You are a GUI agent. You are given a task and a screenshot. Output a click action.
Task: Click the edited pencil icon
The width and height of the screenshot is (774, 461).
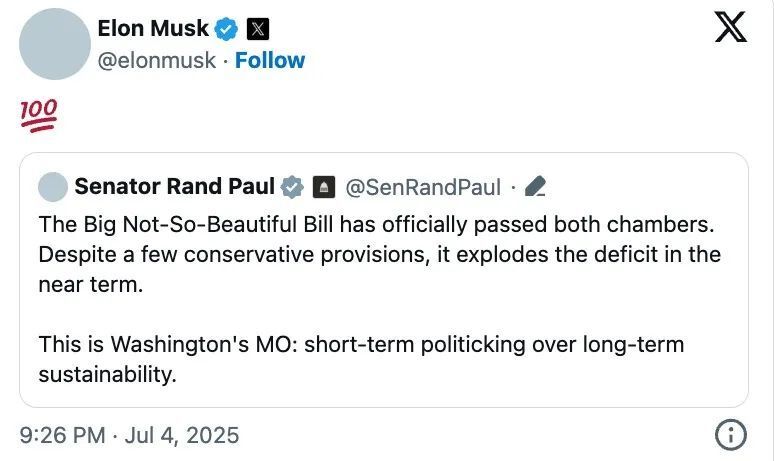pyautogui.click(x=536, y=187)
